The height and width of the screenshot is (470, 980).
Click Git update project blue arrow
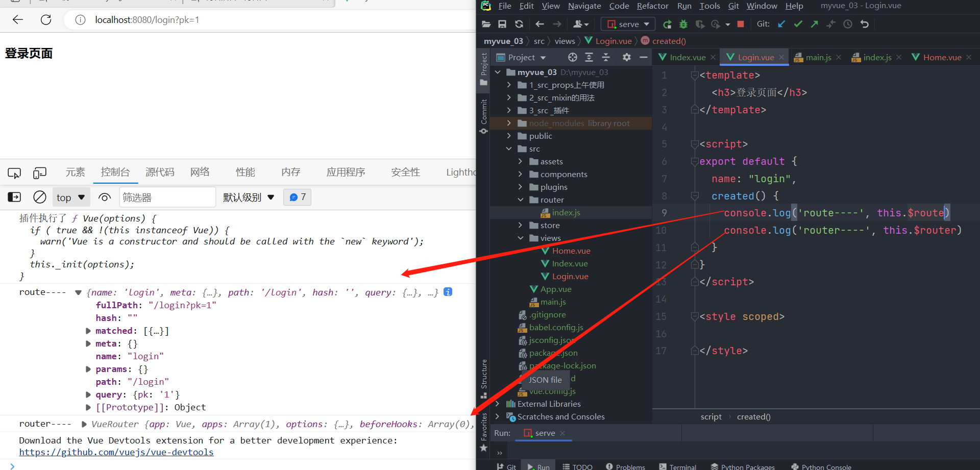click(781, 24)
